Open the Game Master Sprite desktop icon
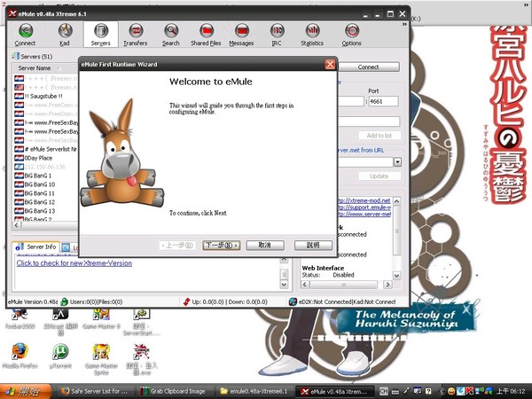Image resolution: width=532 pixels, height=399 pixels. point(101,359)
